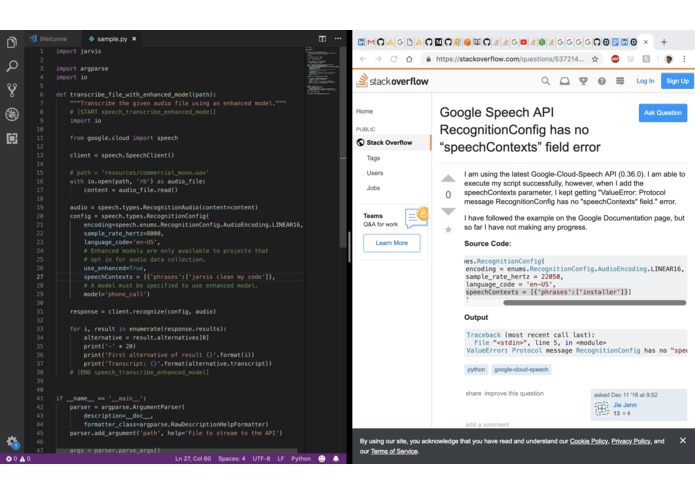Viewport: 695px width, 494px height.
Task: Click the Log In link
Action: 645,81
